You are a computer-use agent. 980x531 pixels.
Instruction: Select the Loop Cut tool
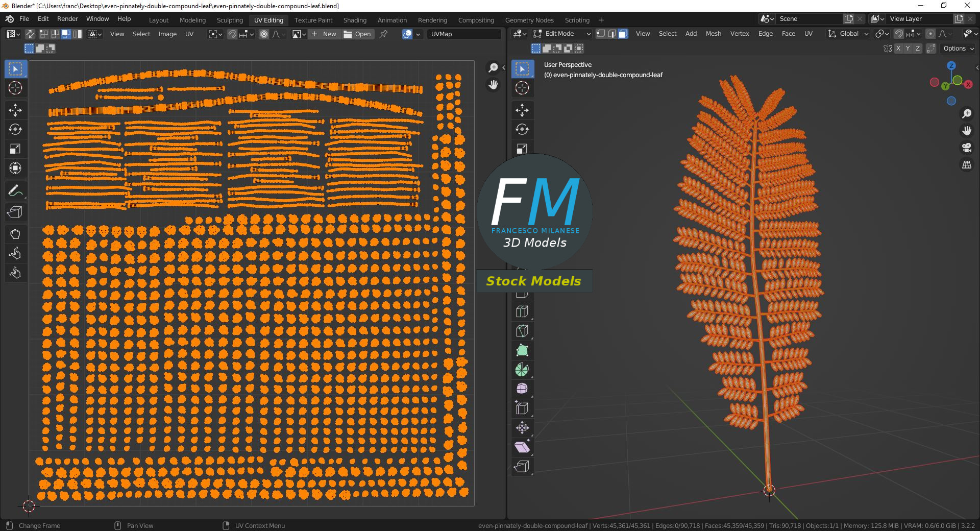coord(522,311)
